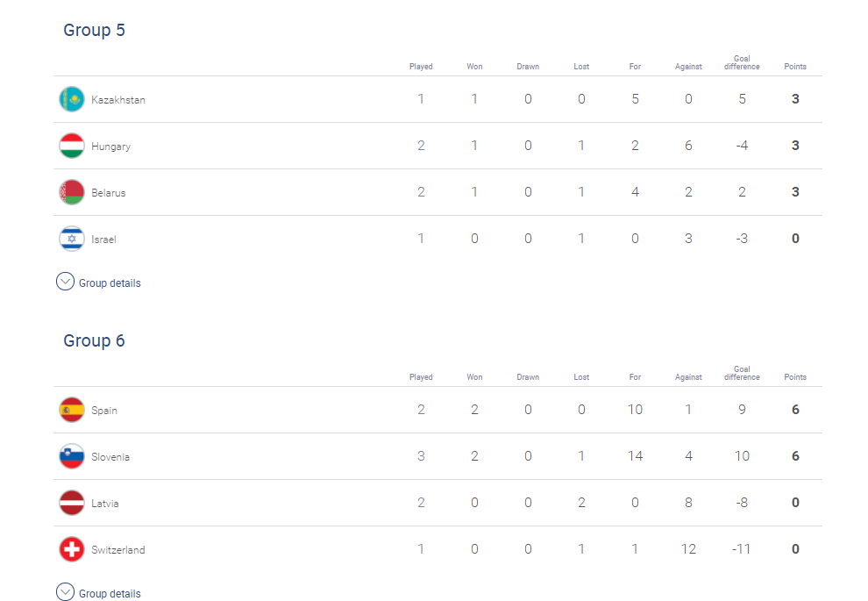Click the Switzerland flag icon
The width and height of the screenshot is (868, 601).
click(x=72, y=550)
